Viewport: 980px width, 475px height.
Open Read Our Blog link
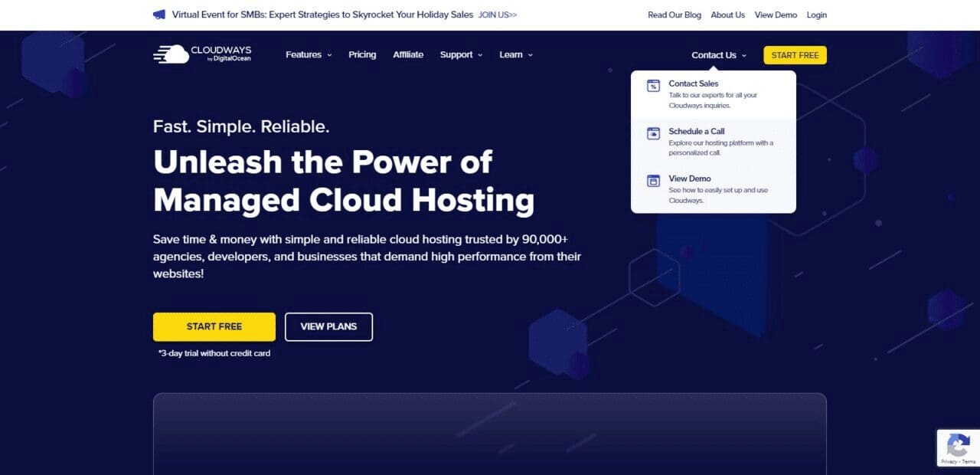(x=675, y=15)
